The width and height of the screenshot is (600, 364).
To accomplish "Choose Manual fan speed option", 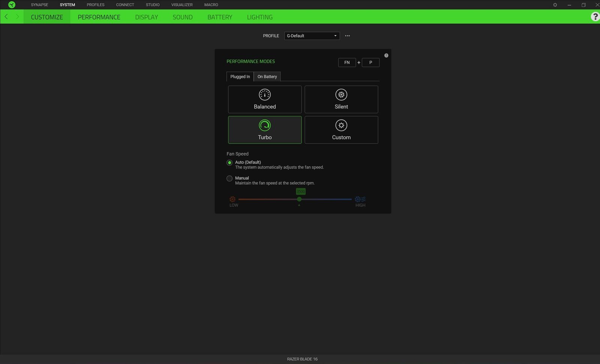I will point(229,179).
